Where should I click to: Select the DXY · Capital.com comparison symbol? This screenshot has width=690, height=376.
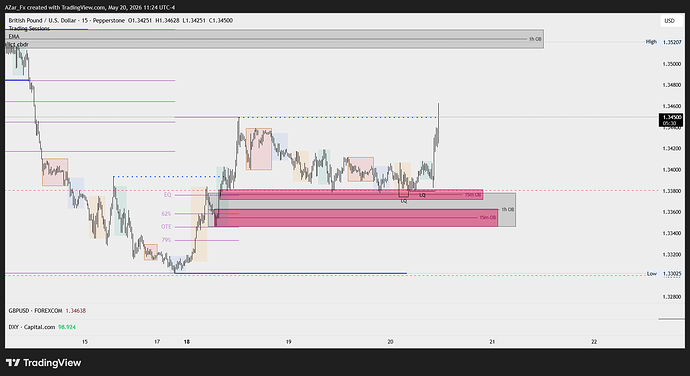pyautogui.click(x=32, y=327)
